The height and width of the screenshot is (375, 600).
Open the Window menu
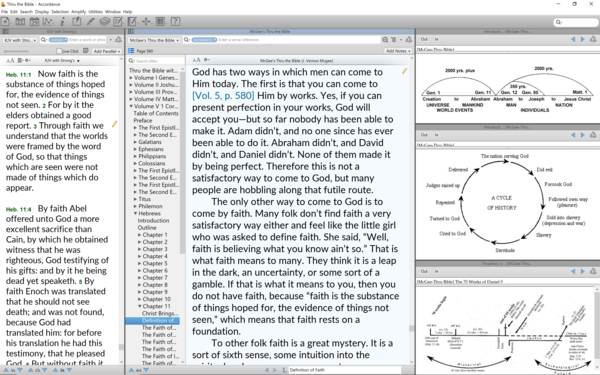pos(113,11)
